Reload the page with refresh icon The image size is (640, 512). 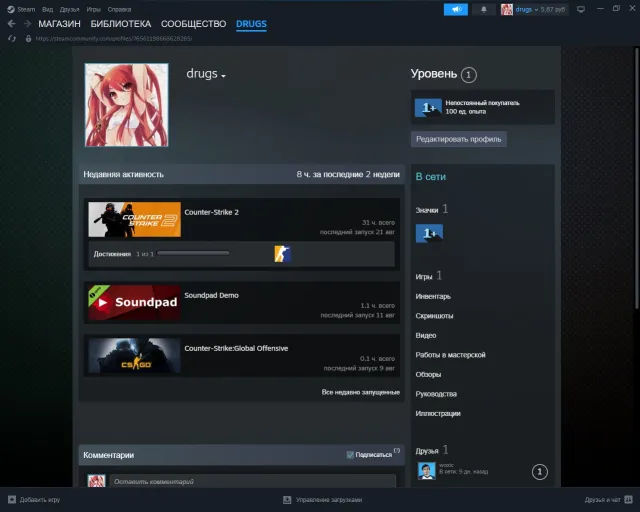[x=12, y=38]
